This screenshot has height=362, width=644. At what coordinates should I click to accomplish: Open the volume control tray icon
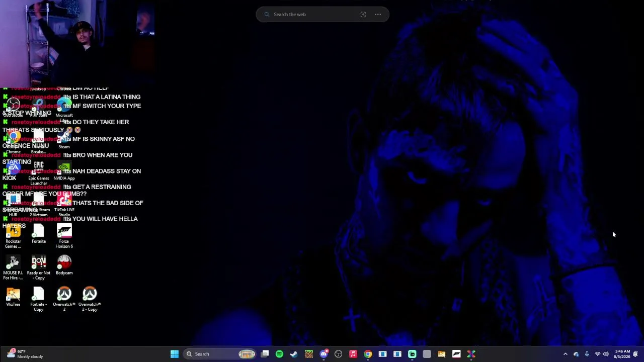click(605, 354)
